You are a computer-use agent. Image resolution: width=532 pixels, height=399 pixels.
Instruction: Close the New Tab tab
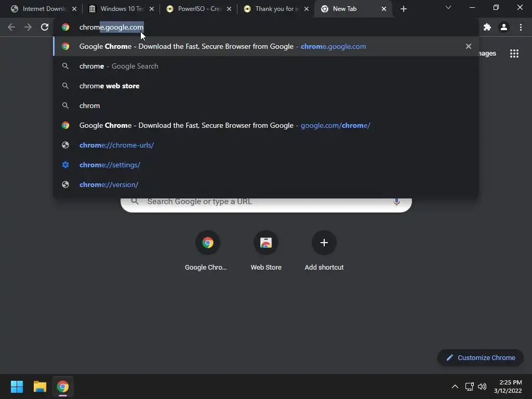pyautogui.click(x=384, y=9)
